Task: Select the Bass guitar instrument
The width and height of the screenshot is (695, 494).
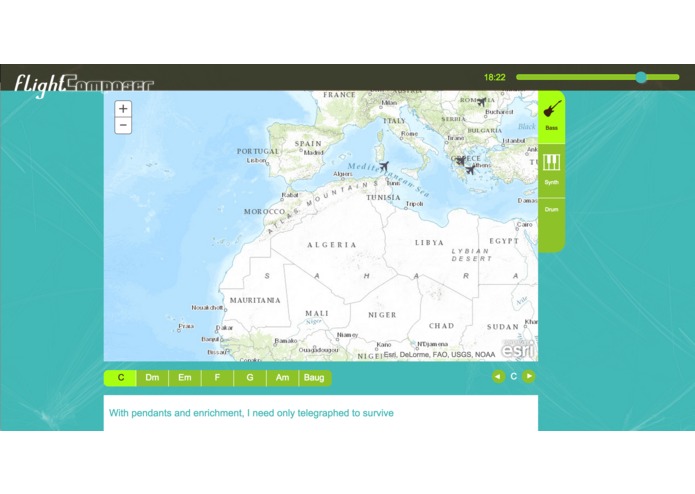Action: 551,116
